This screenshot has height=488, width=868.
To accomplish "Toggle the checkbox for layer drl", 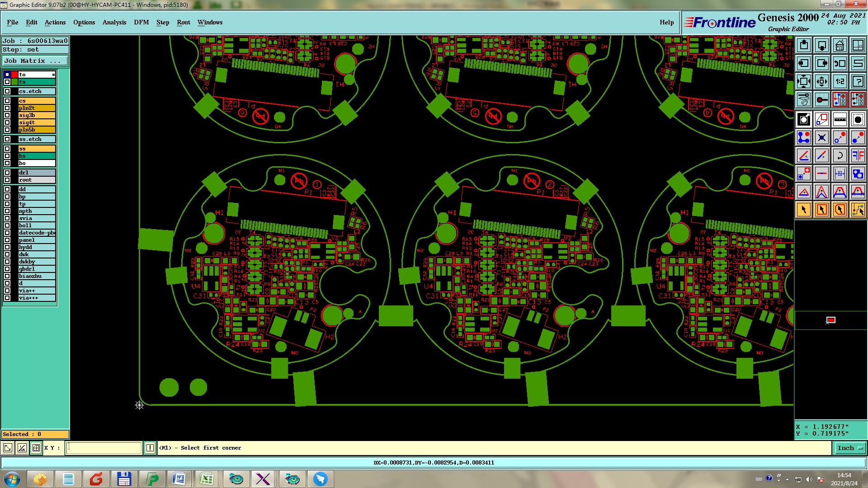I will (7, 173).
